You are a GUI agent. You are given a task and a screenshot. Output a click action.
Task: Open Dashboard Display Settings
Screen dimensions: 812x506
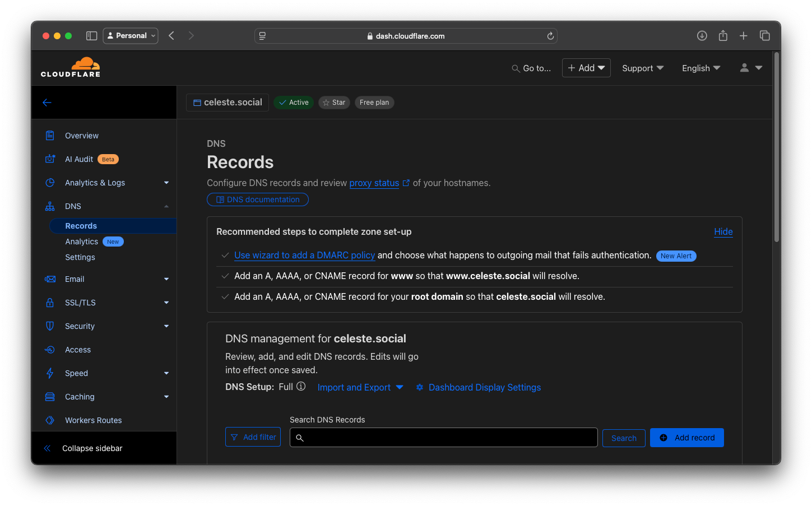pyautogui.click(x=478, y=388)
